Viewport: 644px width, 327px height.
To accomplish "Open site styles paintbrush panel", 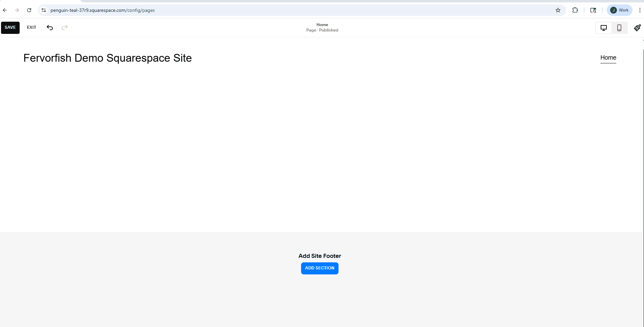I will pyautogui.click(x=637, y=28).
